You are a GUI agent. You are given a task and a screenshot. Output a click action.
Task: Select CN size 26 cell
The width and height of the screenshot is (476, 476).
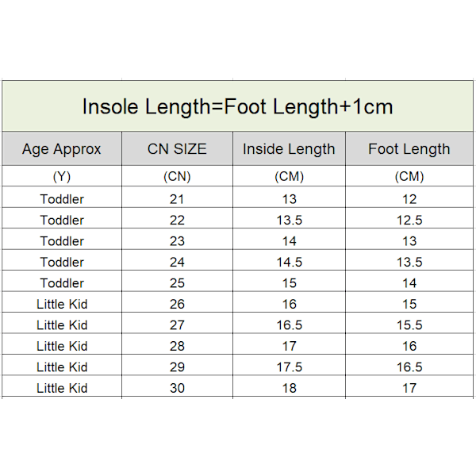point(177,304)
